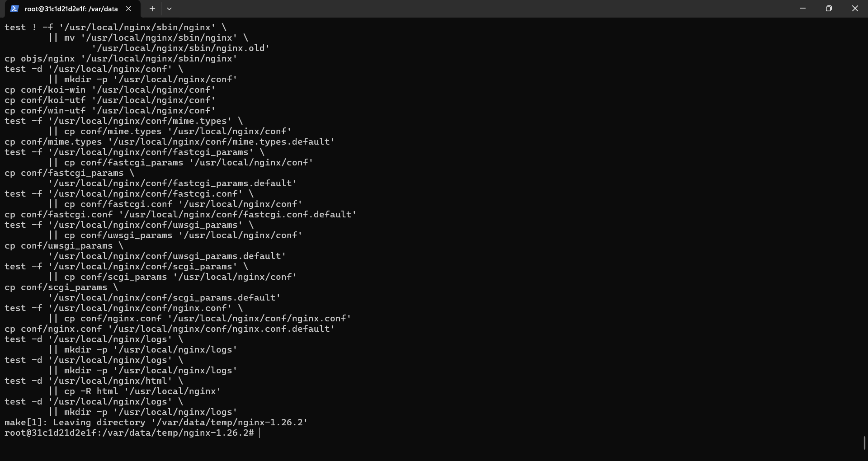Screen dimensions: 868x461
Task: Expand the profile dropdown chevron beside new tab
Action: [x=169, y=9]
